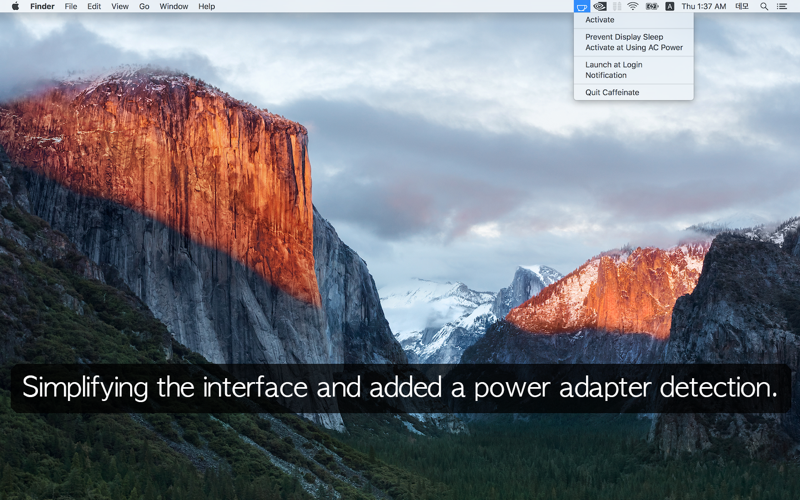
Task: Select Activate in the Caffeinate menu
Action: click(600, 20)
